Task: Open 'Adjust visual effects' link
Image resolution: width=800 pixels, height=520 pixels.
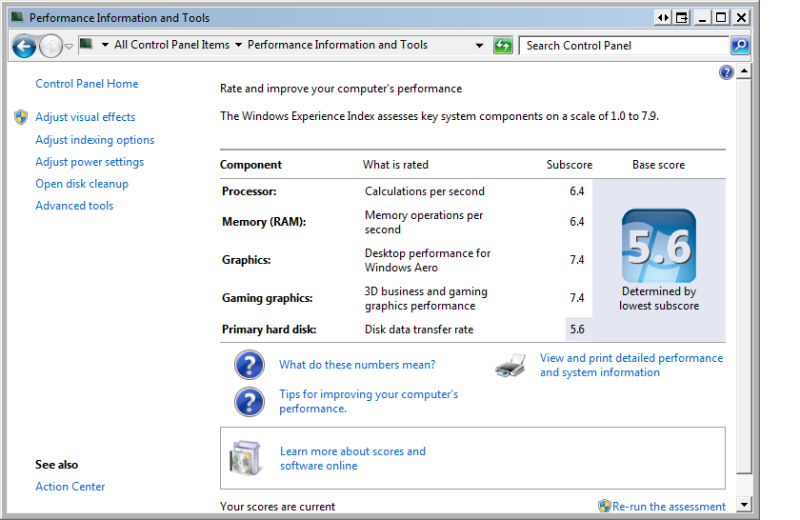Action: point(85,117)
